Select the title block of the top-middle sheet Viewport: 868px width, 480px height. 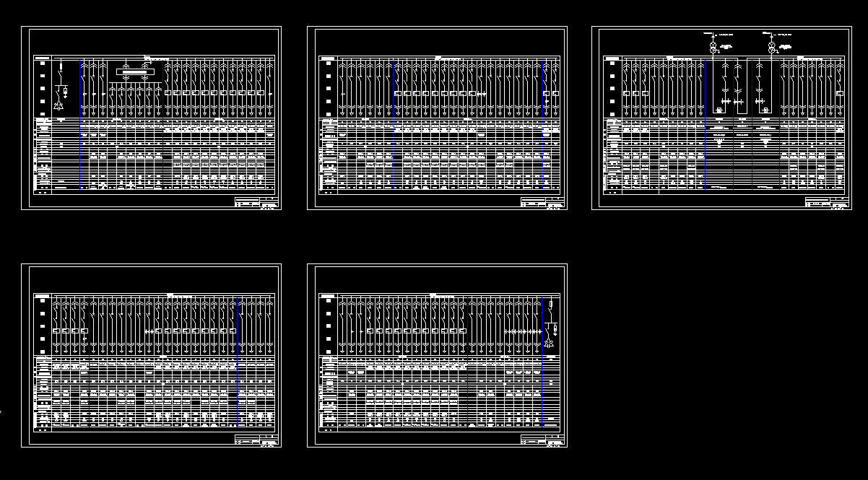pyautogui.click(x=543, y=201)
